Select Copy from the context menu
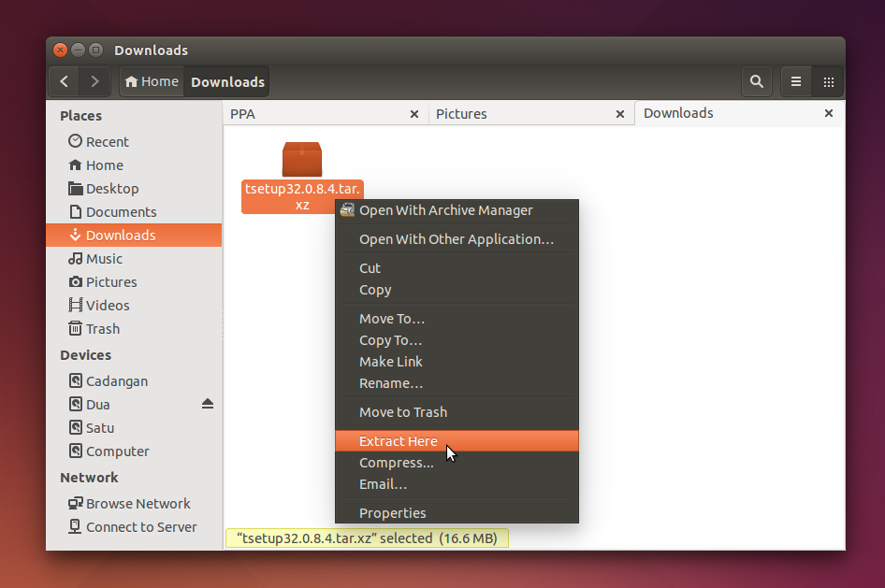This screenshot has width=885, height=588. [x=457, y=290]
